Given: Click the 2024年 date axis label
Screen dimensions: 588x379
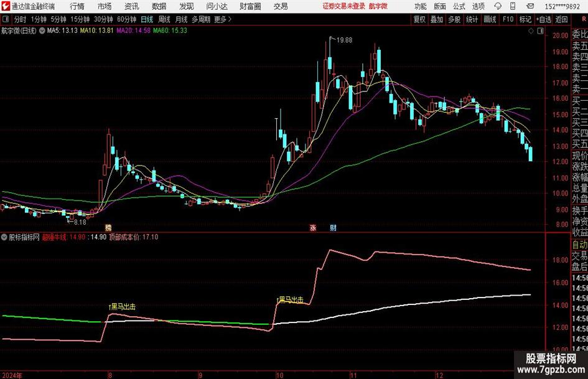Looking at the screenshot, I should [12, 375].
